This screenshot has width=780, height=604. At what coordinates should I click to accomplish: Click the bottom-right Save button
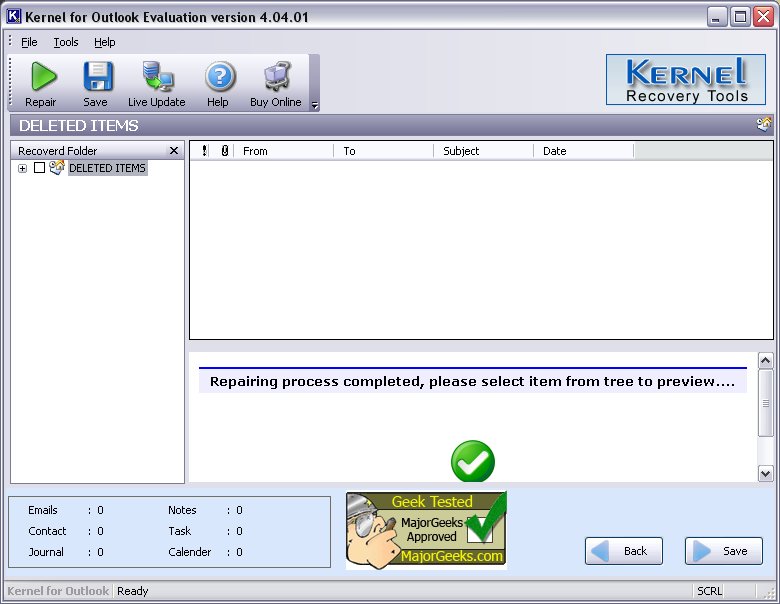click(724, 551)
